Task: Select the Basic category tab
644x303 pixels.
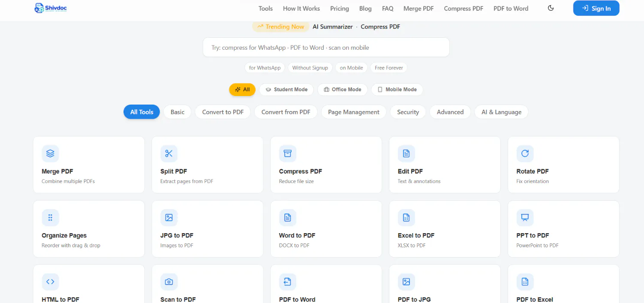Action: 178,112
